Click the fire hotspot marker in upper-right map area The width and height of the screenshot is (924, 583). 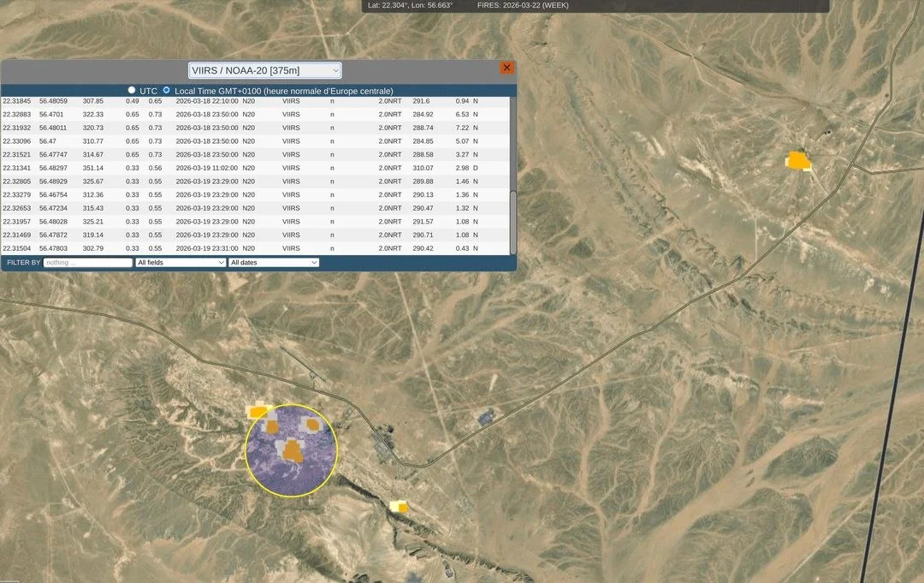tap(798, 160)
